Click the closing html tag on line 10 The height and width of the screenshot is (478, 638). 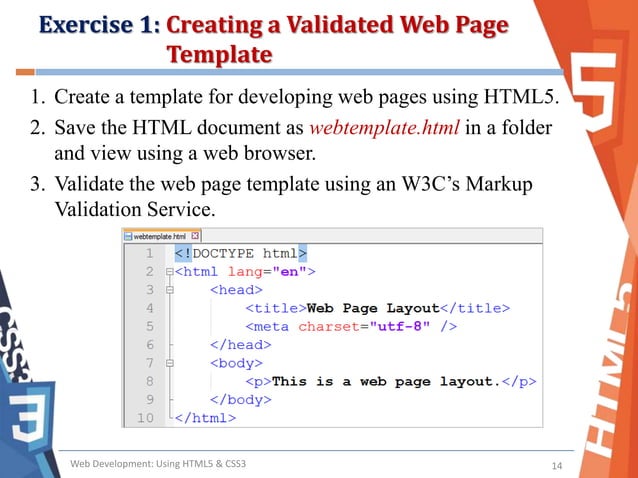[x=205, y=418]
